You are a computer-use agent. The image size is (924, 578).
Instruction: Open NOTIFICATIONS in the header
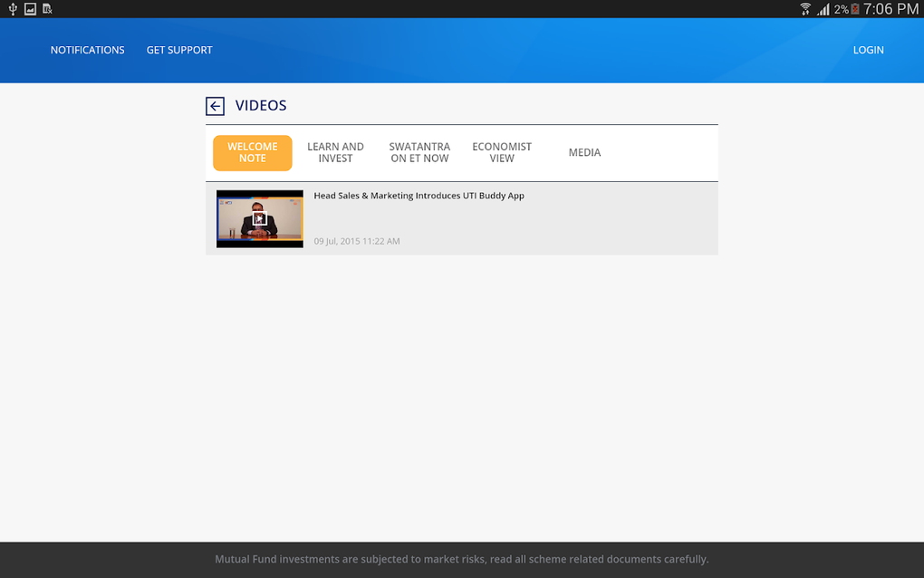[x=87, y=50]
